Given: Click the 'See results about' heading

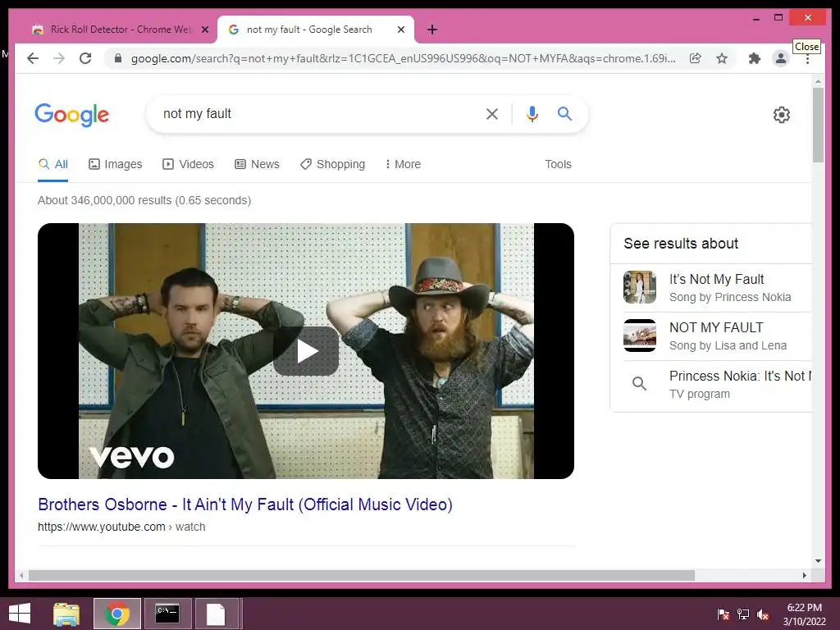Looking at the screenshot, I should click(681, 244).
